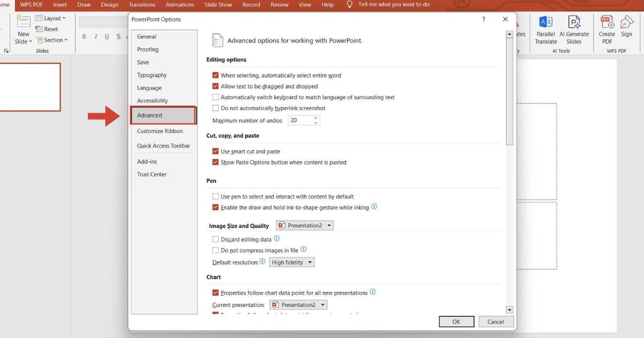Uncheck Use smart cut and paste
The height and width of the screenshot is (338, 644).
pyautogui.click(x=216, y=151)
